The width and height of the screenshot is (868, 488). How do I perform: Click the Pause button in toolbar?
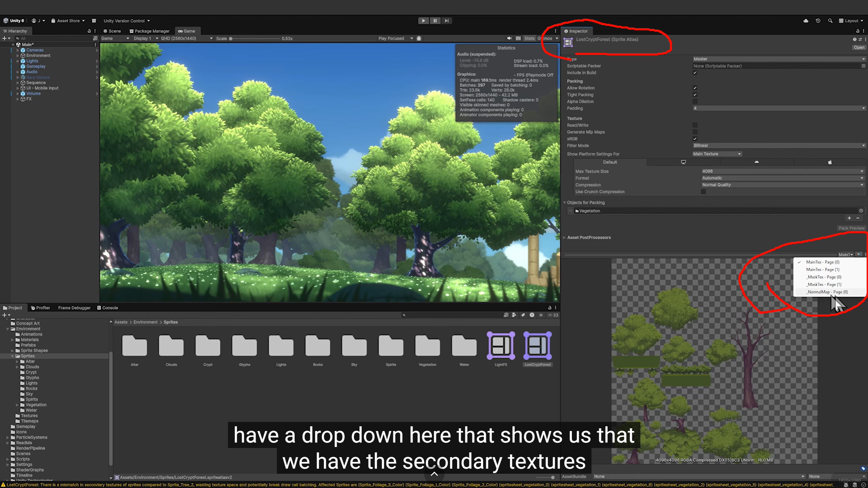[435, 21]
